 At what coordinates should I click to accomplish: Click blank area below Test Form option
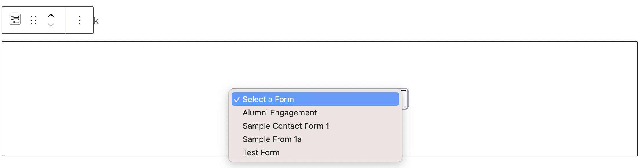[x=315, y=158]
